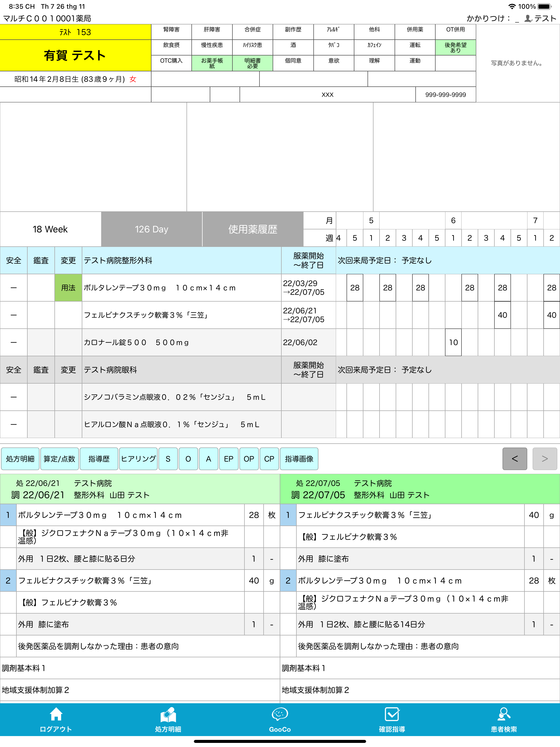Tap the phone number 999-999-9999 field

click(x=445, y=95)
